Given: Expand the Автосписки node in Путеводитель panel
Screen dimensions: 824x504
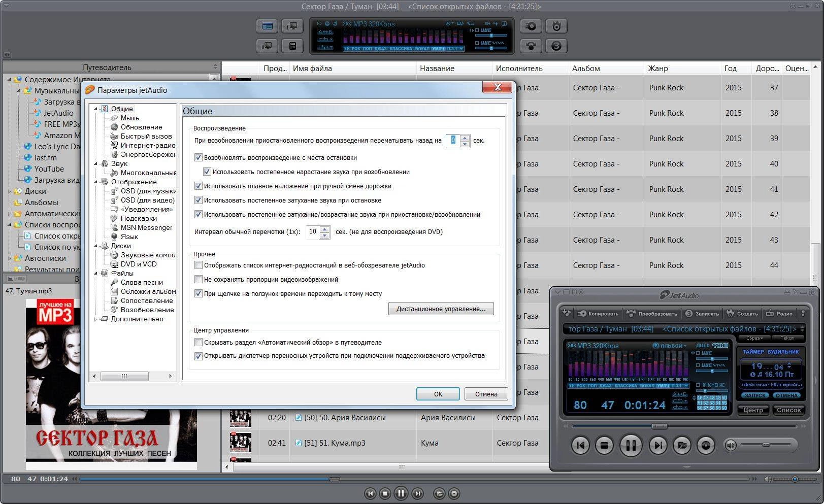Looking at the screenshot, I should pos(9,258).
